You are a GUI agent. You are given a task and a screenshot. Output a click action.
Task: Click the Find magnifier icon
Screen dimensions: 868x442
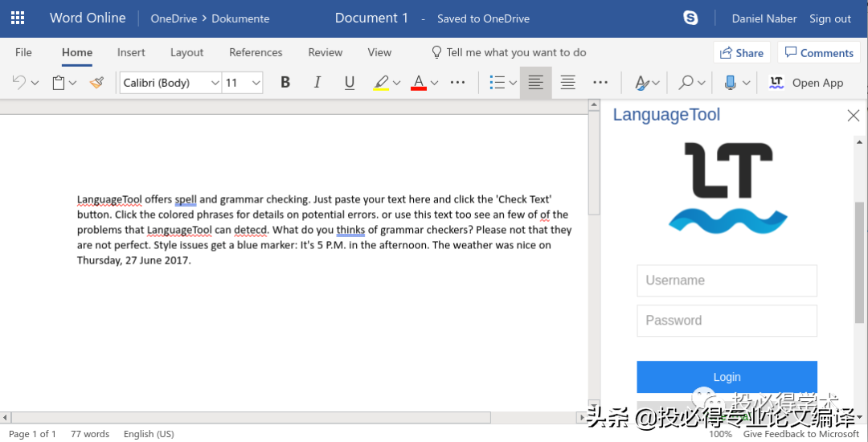click(686, 83)
